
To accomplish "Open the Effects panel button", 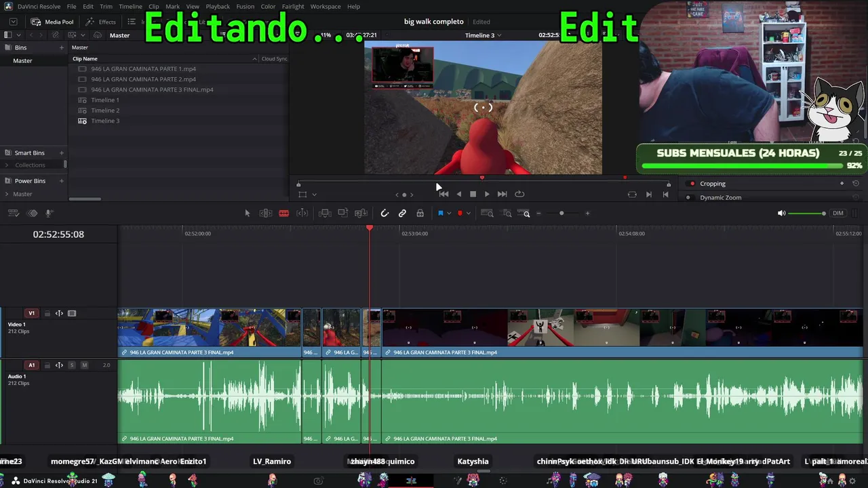I will (x=100, y=22).
